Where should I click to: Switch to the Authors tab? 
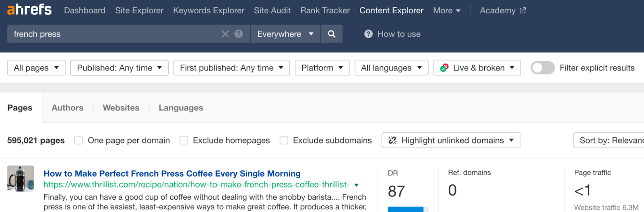pyautogui.click(x=67, y=108)
